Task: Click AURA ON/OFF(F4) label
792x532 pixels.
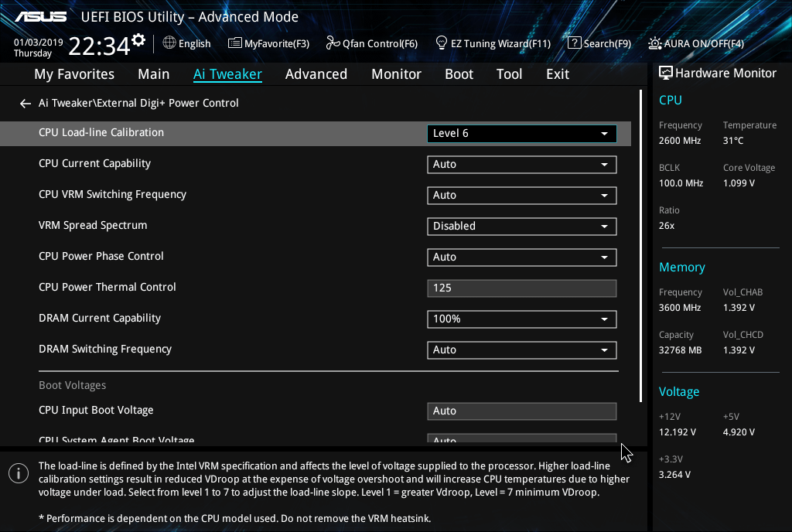Action: click(x=704, y=43)
